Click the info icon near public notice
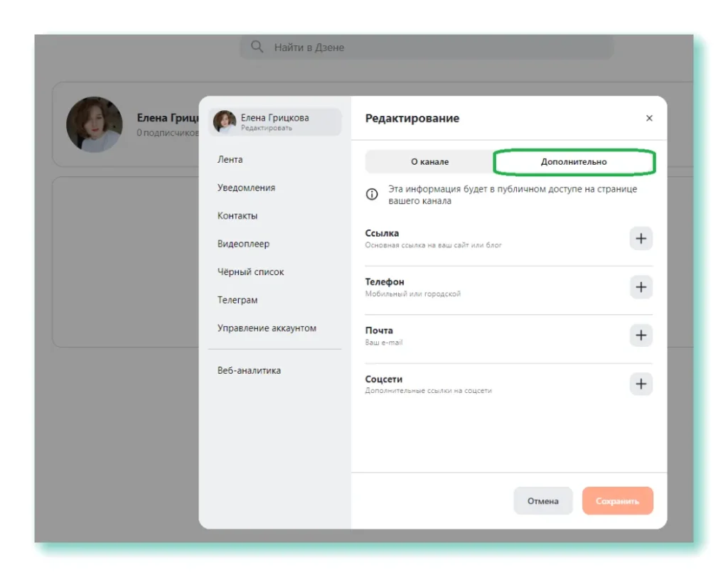Screen dimensions: 728x577 [372, 195]
